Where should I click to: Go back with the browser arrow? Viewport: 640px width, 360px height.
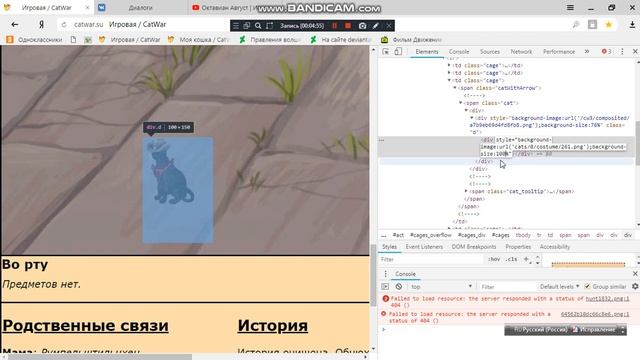[x=15, y=24]
